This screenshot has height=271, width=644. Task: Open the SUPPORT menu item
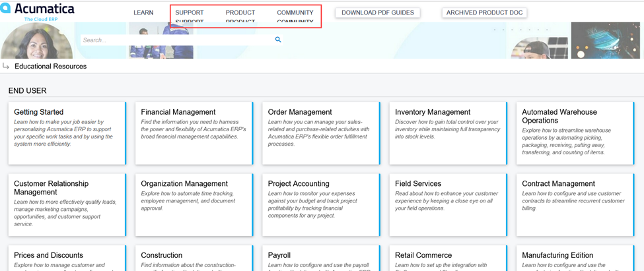tap(190, 13)
